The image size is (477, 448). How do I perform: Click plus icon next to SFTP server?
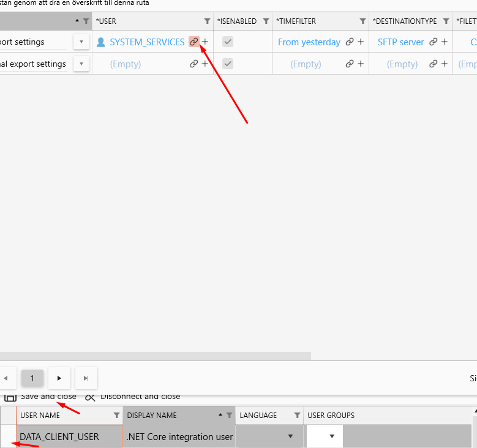445,42
